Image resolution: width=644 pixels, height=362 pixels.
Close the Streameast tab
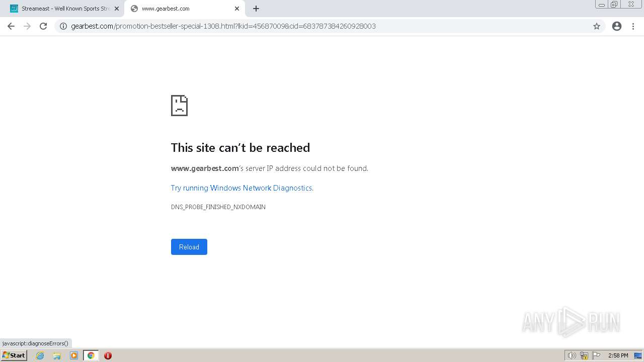[117, 9]
